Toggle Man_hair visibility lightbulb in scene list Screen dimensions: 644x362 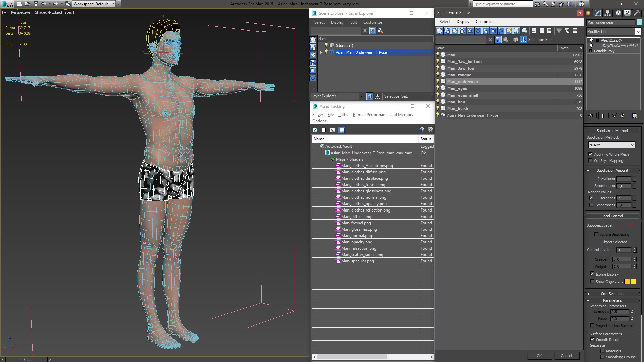(437, 102)
